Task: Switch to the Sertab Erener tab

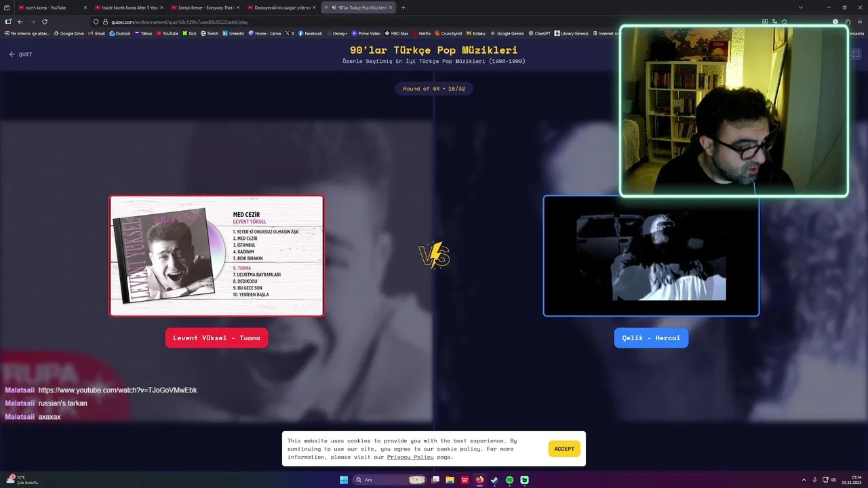Action: tap(205, 7)
